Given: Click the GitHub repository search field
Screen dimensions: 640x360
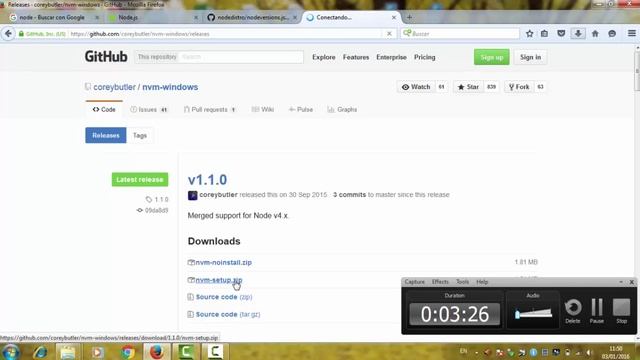Looking at the screenshot, I should point(241,57).
